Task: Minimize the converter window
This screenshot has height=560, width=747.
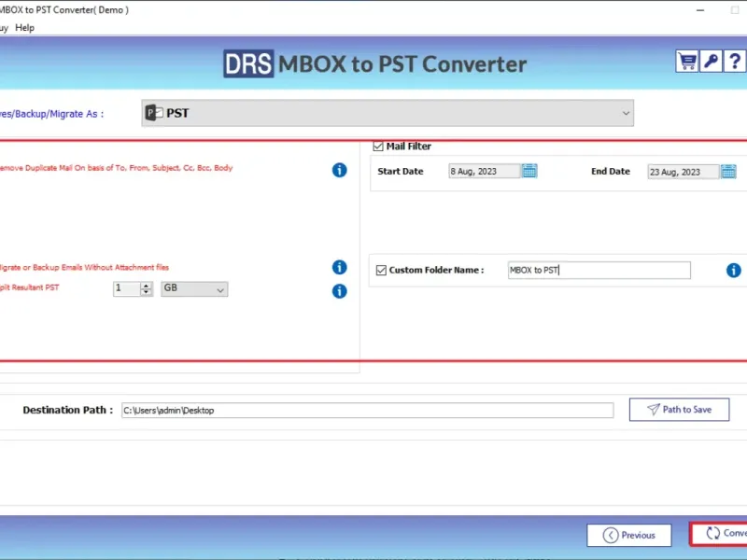Action: (699, 10)
